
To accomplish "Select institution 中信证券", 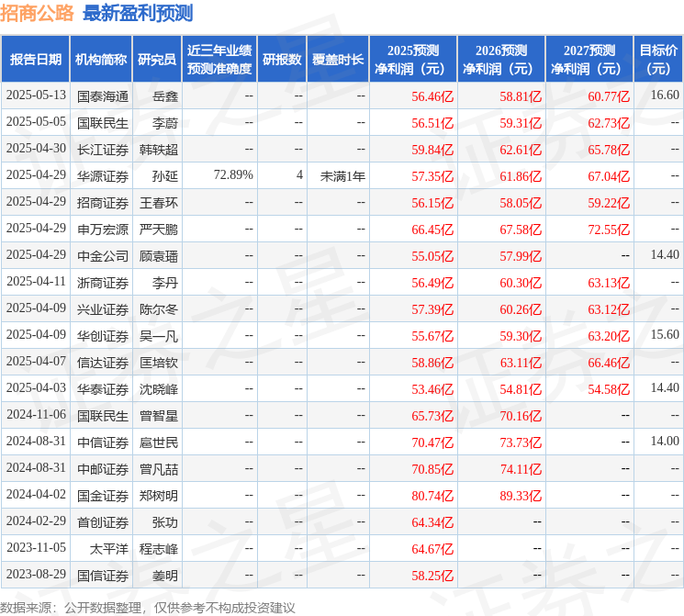I will [x=103, y=442].
